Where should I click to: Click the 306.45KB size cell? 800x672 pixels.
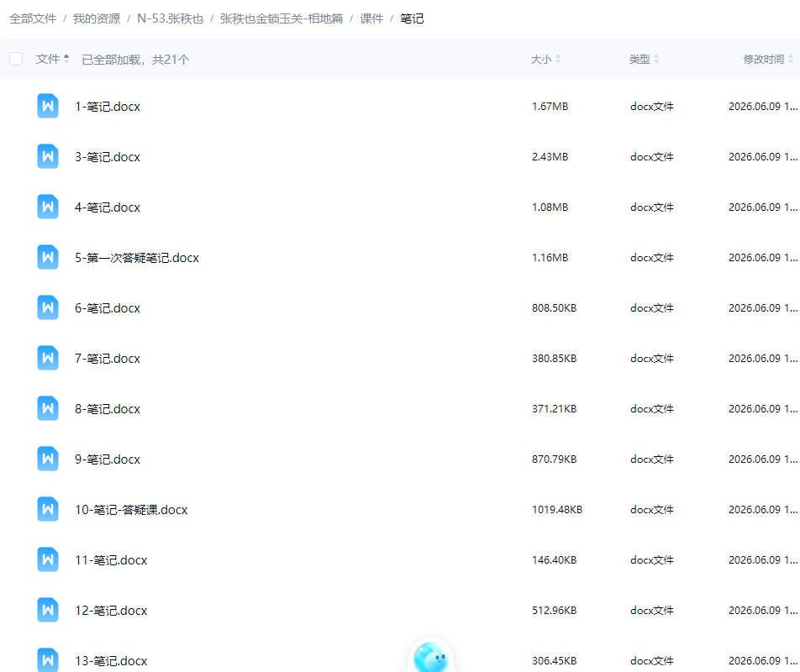click(554, 661)
